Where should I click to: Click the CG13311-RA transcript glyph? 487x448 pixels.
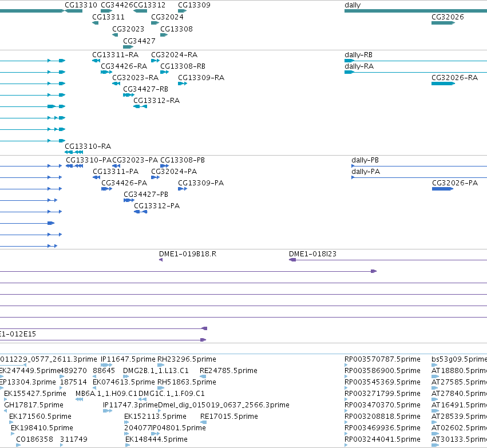[96, 61]
